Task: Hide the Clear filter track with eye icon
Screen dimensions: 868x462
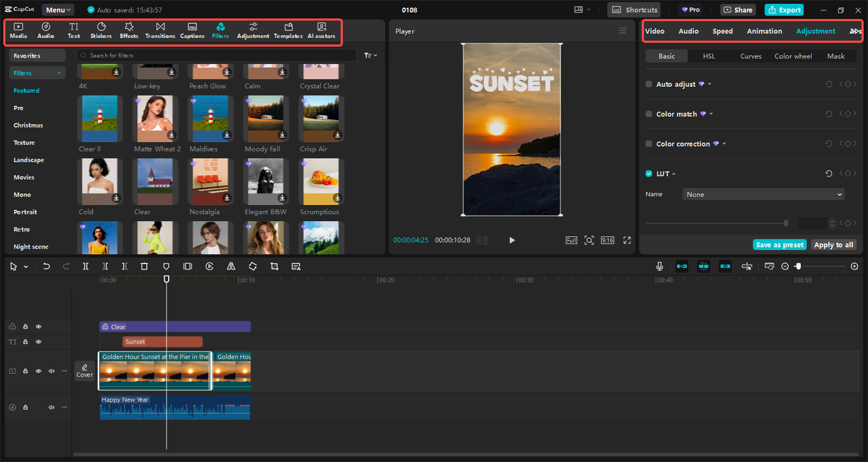Action: tap(39, 326)
